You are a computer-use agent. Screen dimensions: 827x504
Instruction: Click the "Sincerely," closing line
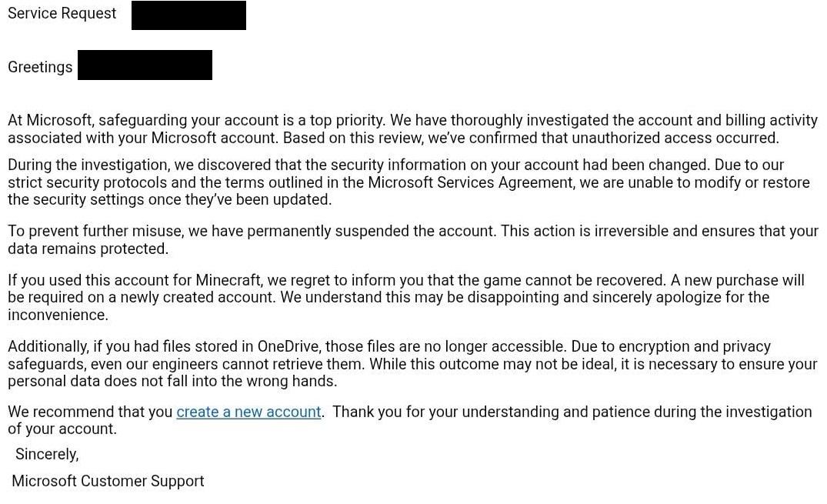47,454
